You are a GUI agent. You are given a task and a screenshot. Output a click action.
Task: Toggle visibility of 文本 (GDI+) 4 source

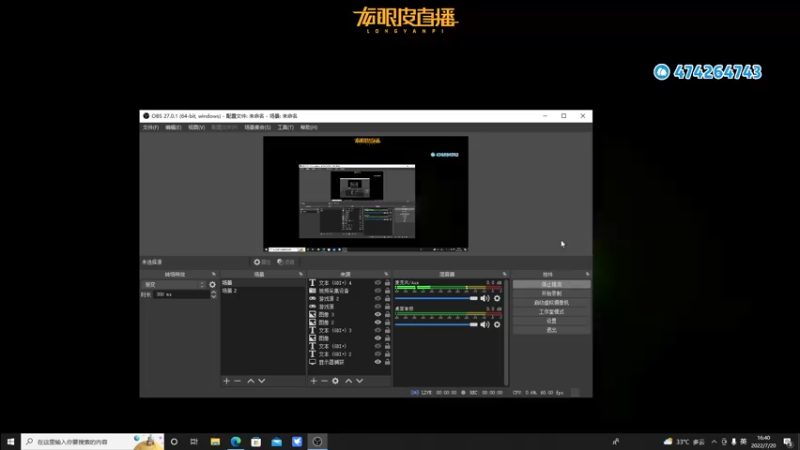click(x=378, y=283)
